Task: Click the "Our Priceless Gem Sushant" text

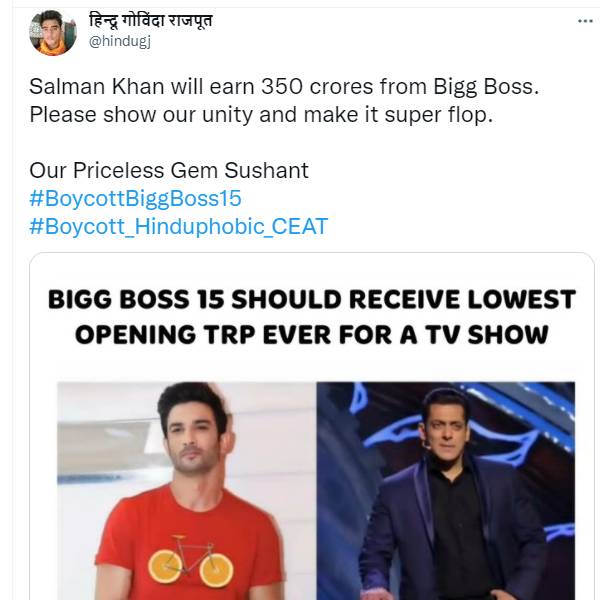Action: pyautogui.click(x=168, y=170)
